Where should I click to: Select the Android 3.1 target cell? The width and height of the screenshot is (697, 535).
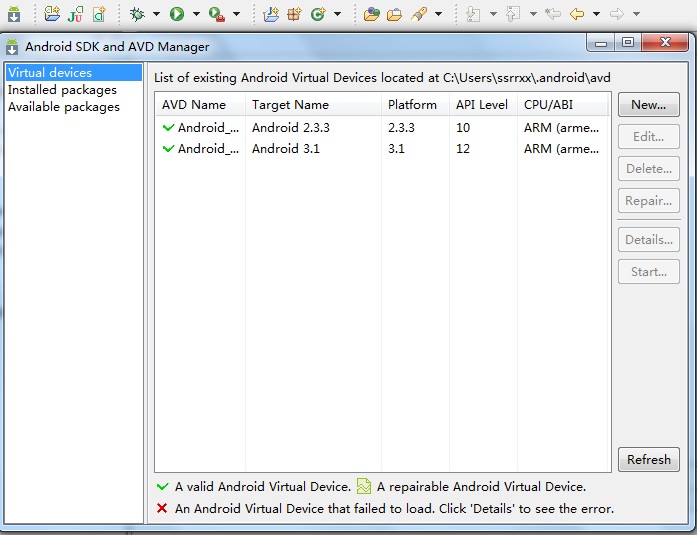click(x=286, y=149)
